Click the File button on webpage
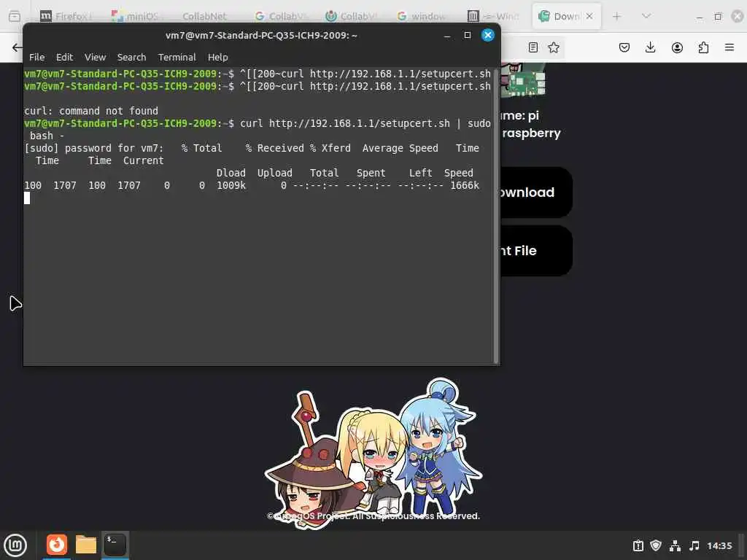Viewport: 747px width, 560px height. pyautogui.click(x=535, y=251)
